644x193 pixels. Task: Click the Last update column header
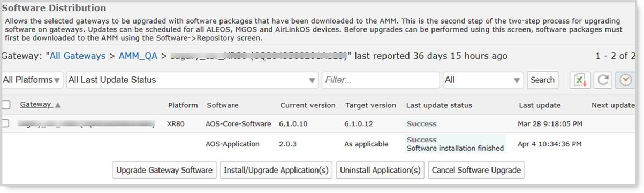pos(540,105)
